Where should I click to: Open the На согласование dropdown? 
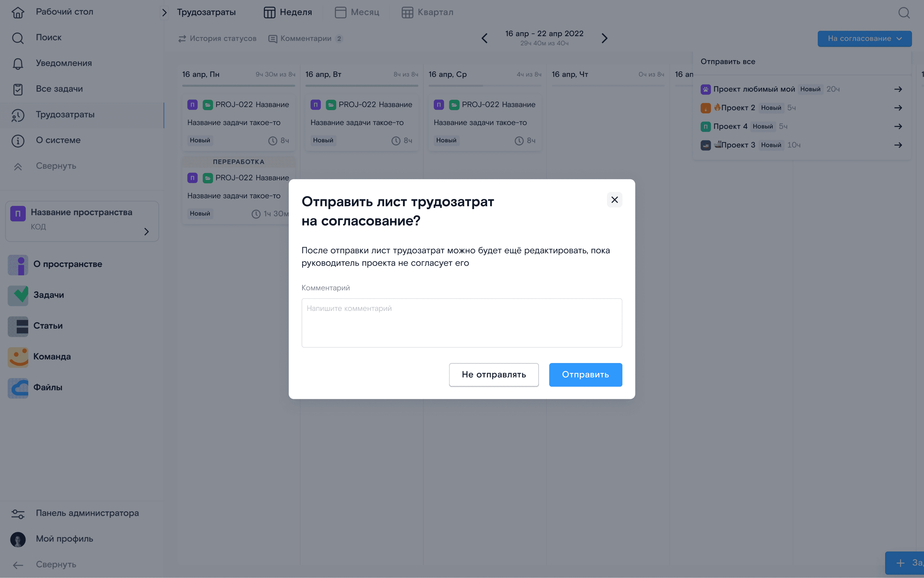point(864,39)
